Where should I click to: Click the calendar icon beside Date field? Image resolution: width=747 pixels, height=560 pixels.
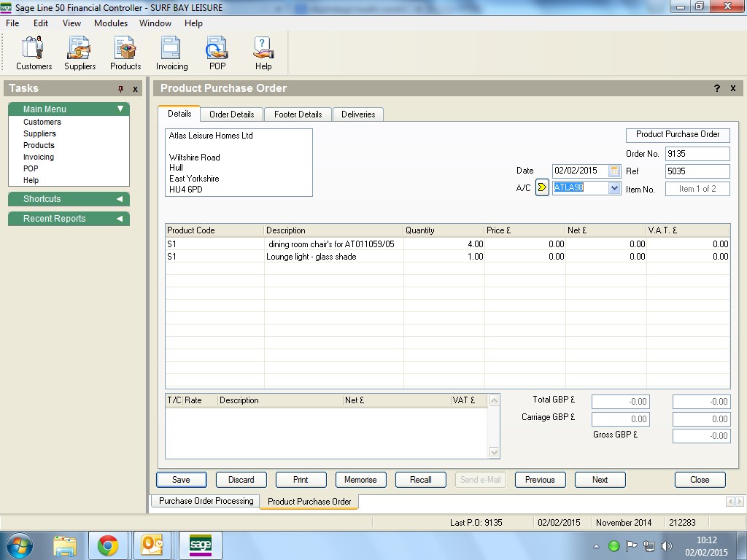click(614, 171)
